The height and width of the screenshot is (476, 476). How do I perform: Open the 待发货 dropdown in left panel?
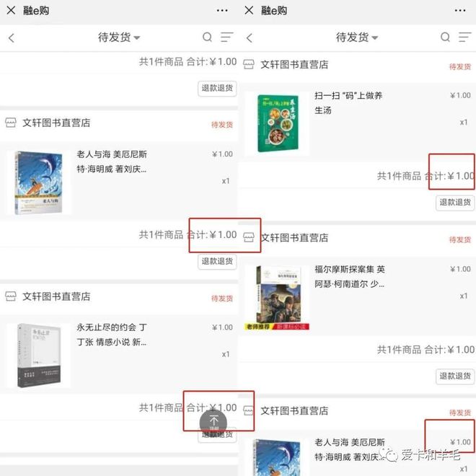pos(119,38)
